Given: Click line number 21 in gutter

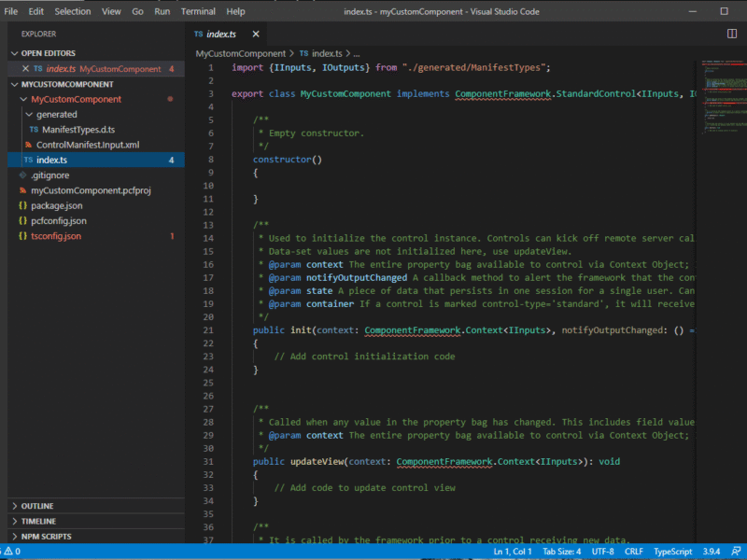Looking at the screenshot, I should [208, 330].
